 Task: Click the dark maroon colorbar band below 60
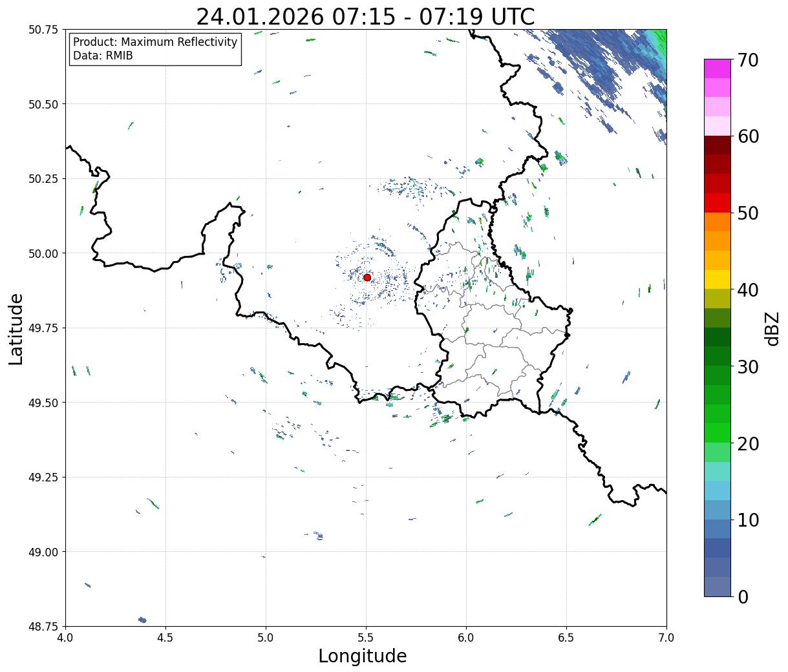[x=718, y=145]
